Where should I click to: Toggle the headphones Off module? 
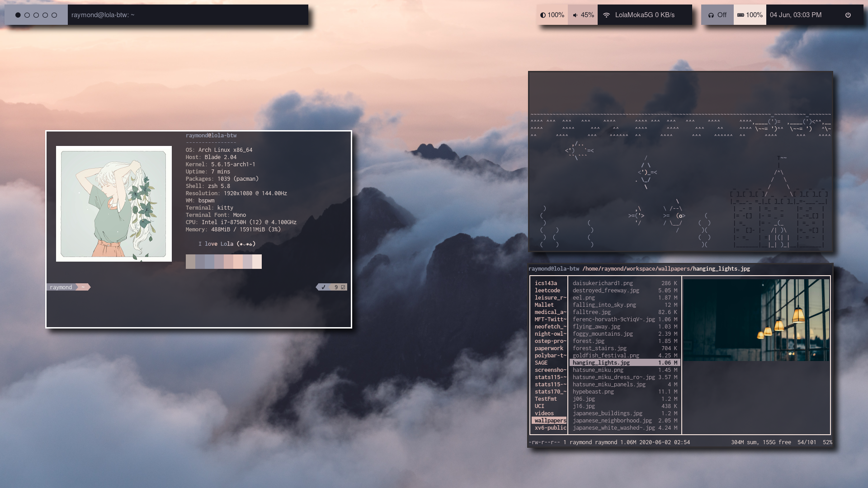[x=717, y=15]
